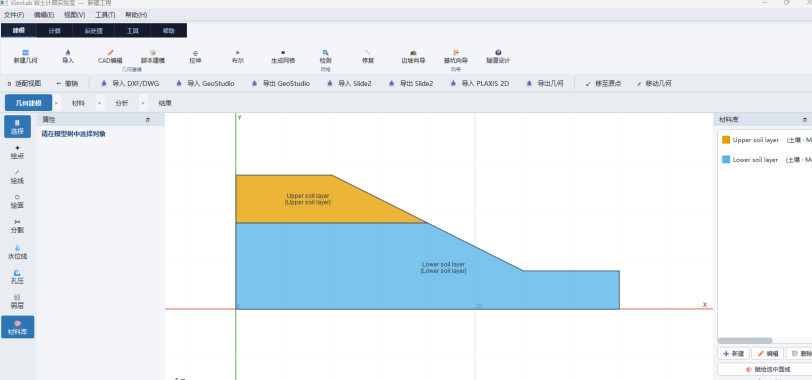Viewport: 812px width, 380px height.
Task: Click 导出几何 (Export Geometry)
Action: click(544, 83)
